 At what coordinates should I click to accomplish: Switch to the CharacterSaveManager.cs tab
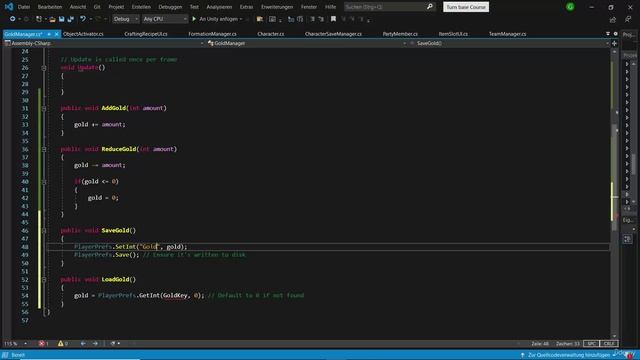[333, 34]
